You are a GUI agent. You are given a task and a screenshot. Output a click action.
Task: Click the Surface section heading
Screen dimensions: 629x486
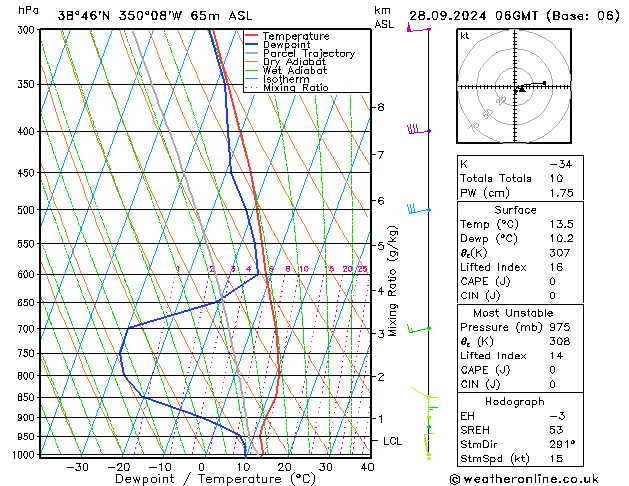coord(515,210)
